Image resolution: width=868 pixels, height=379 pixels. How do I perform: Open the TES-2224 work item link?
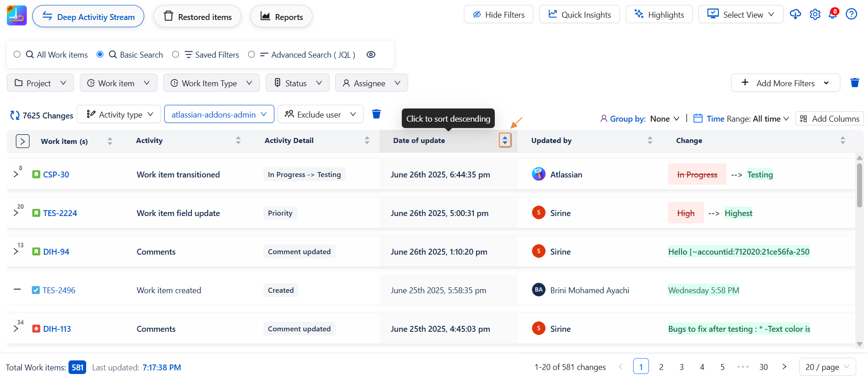point(60,213)
